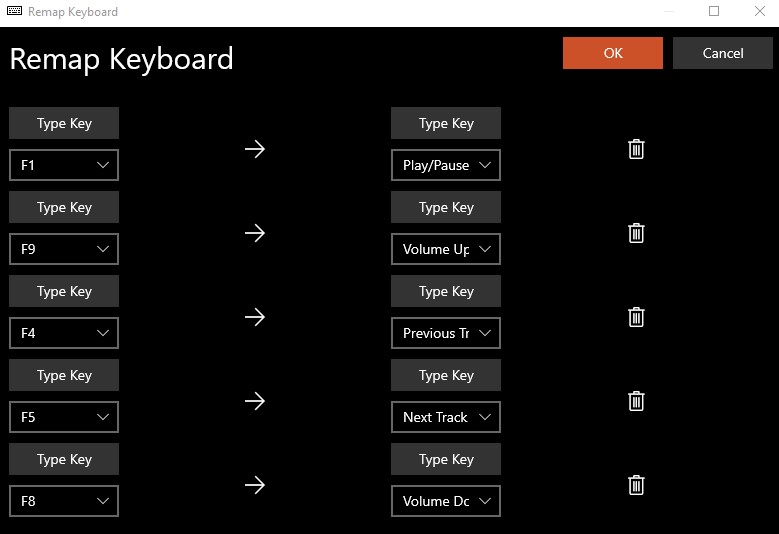The height and width of the screenshot is (534, 779).
Task: Expand the Play/Pause target key dropdown
Action: tap(446, 165)
